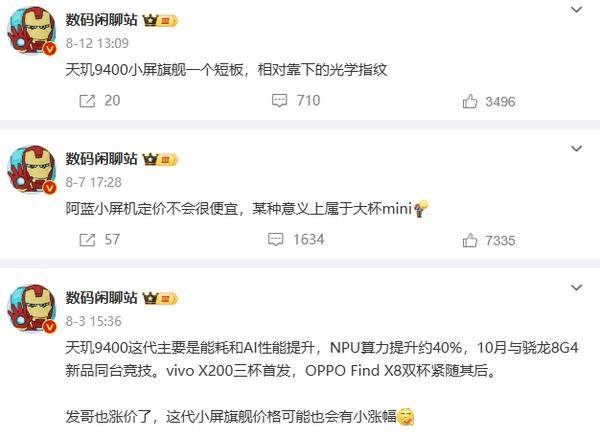Open post text about 天玑9400这代主要是能耗
600x438 pixels.
point(322,359)
